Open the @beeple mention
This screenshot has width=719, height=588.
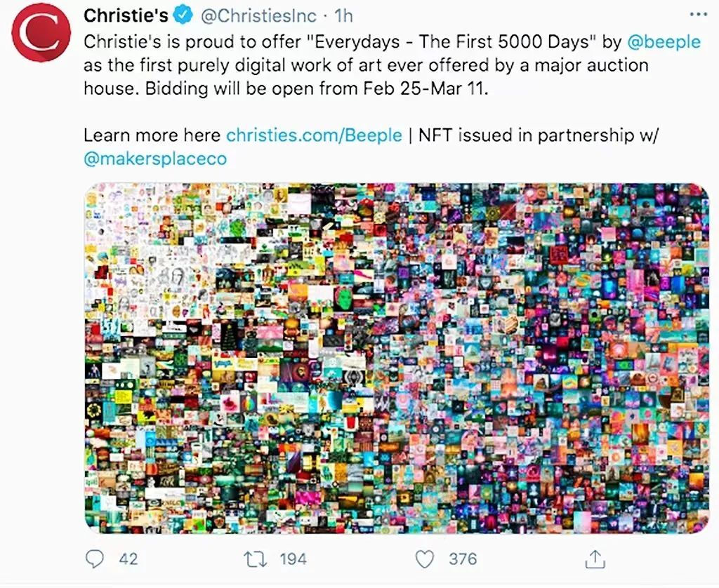[x=664, y=42]
